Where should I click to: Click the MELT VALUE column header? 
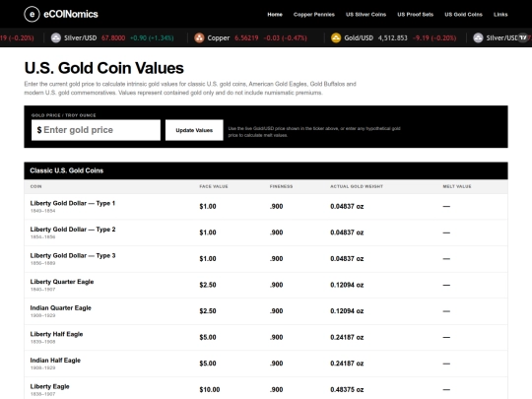[457, 186]
